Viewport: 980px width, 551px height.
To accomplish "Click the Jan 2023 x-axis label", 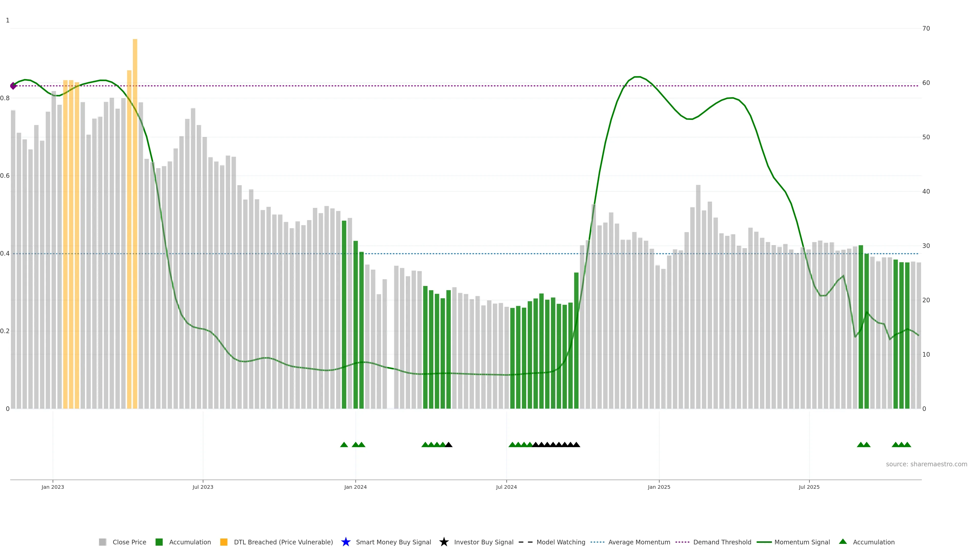I will [x=53, y=487].
